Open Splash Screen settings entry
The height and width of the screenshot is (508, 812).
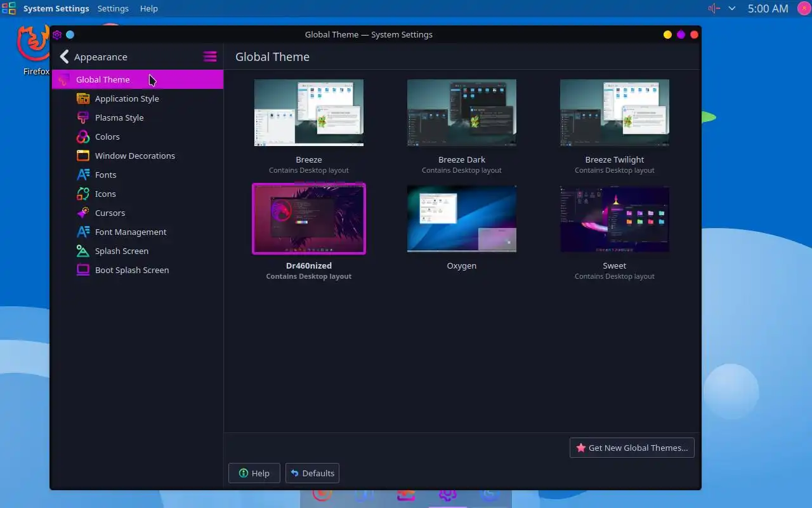pos(138,251)
